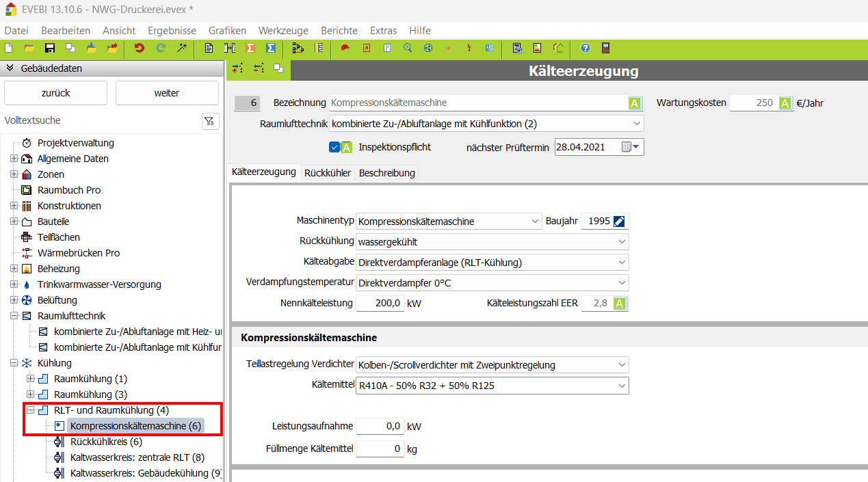The height and width of the screenshot is (482, 868).
Task: Toggle the green A button beside Kälteleistungszahl EER
Action: point(620,304)
